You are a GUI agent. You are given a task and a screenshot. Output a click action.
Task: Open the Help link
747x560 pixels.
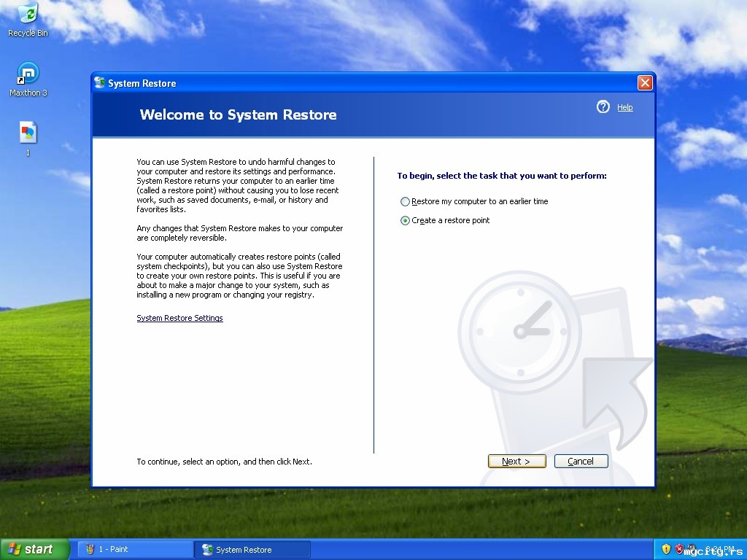[625, 107]
